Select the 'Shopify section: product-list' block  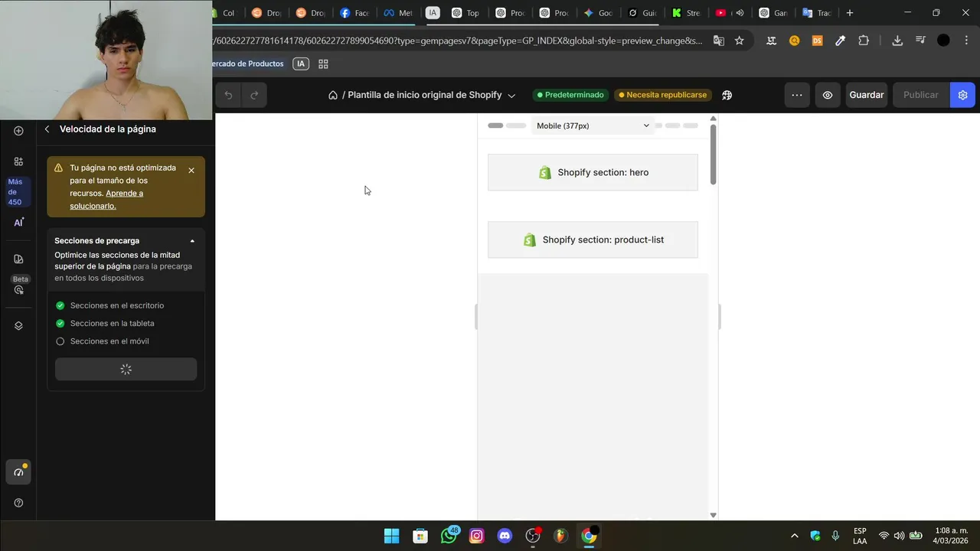coord(593,240)
